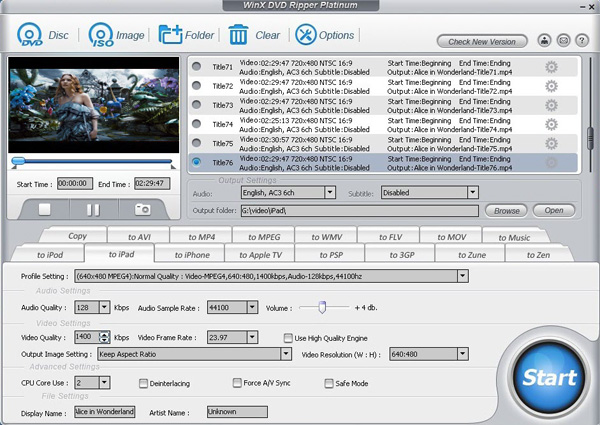Click the Browse button
Viewport: 600px width, 425px height.
point(506,210)
